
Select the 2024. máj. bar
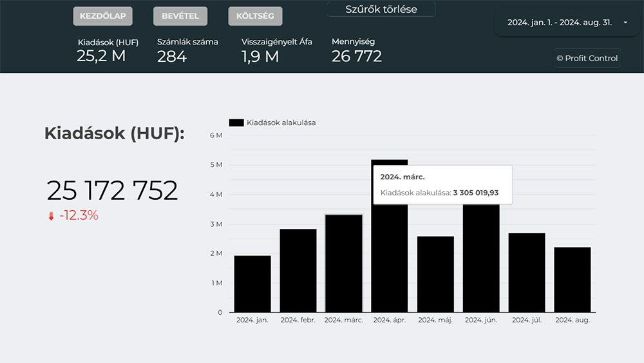435,274
